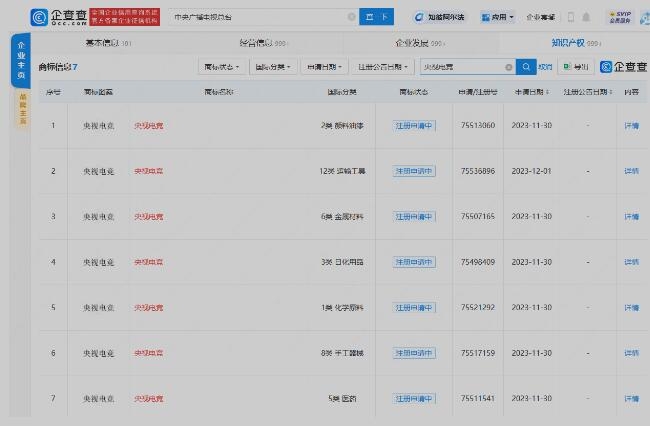Open 详情 for trademark 75498409

(631, 262)
